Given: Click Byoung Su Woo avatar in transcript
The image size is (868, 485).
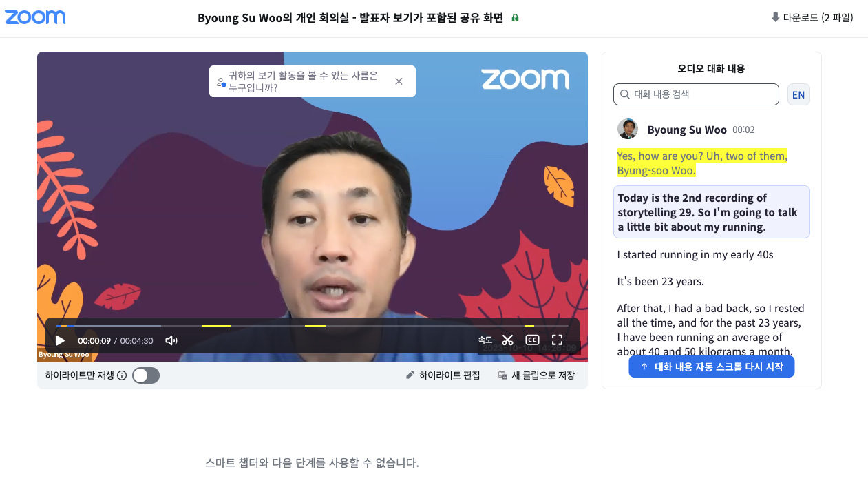Looking at the screenshot, I should 628,129.
